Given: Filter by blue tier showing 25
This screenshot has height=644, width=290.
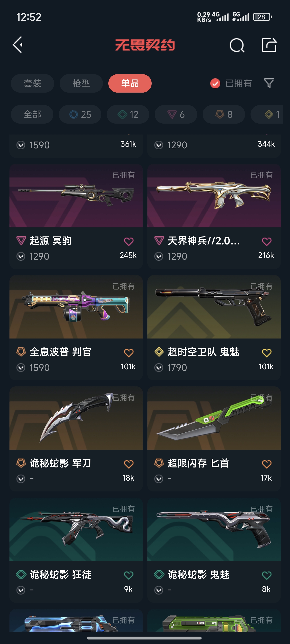Looking at the screenshot, I should coord(80,114).
